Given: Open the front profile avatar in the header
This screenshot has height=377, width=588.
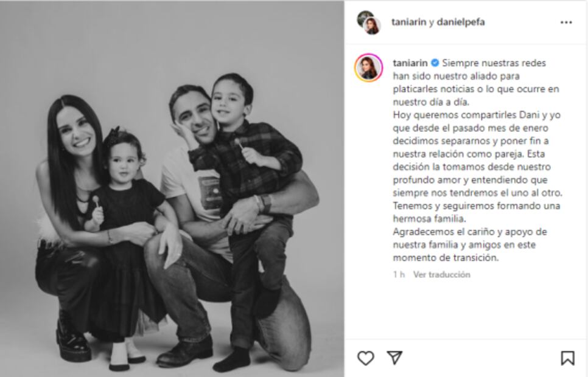Looking at the screenshot, I should tap(372, 26).
